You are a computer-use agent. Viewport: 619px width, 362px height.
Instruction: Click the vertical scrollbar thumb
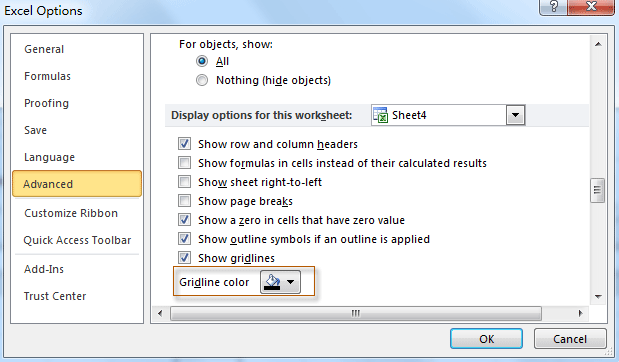point(598,190)
